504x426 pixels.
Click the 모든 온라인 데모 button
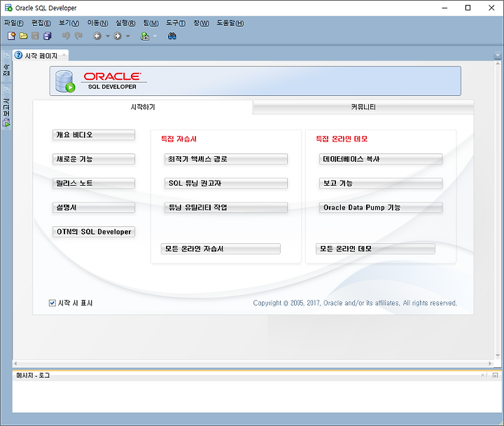[375, 249]
